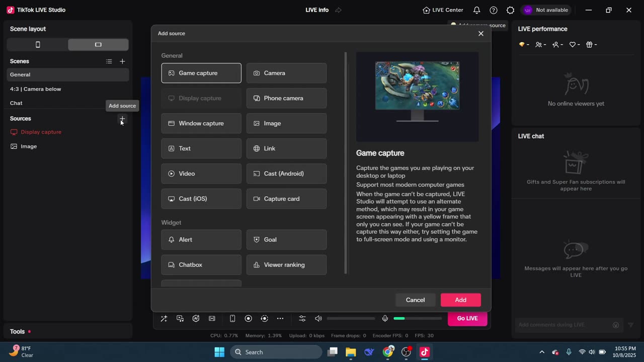Cancel the Add source dialog
This screenshot has width=644, height=362.
(x=415, y=300)
